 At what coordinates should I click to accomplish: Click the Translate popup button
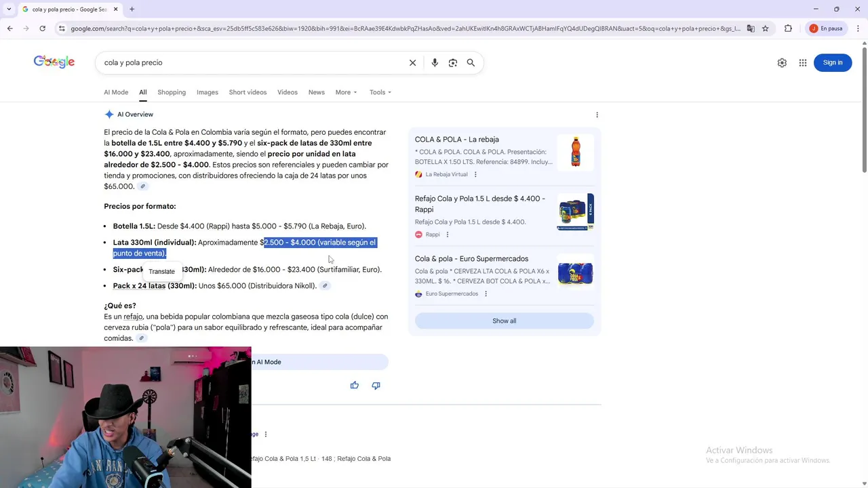click(161, 271)
